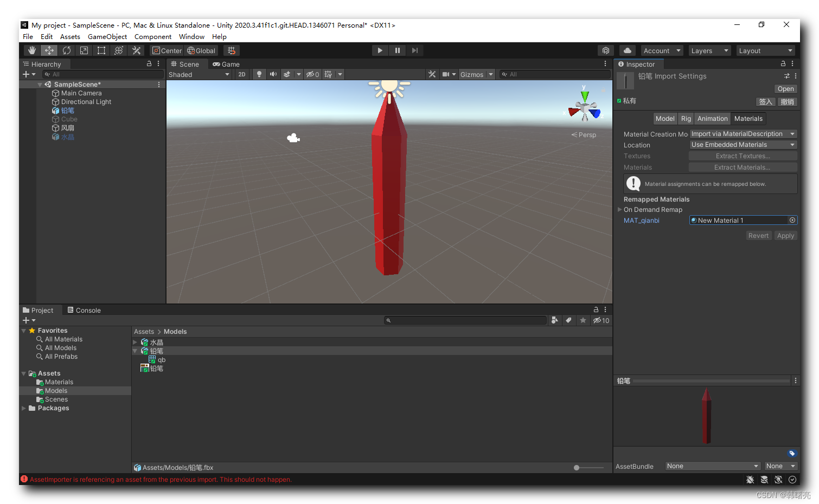Click the Extract Materials button
The height and width of the screenshot is (504, 819).
pyautogui.click(x=743, y=167)
